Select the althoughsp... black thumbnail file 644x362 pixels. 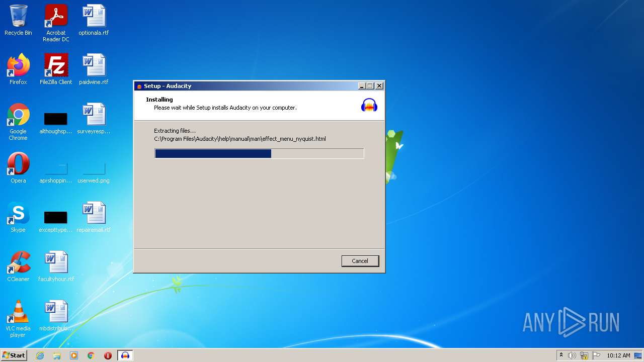(x=56, y=122)
